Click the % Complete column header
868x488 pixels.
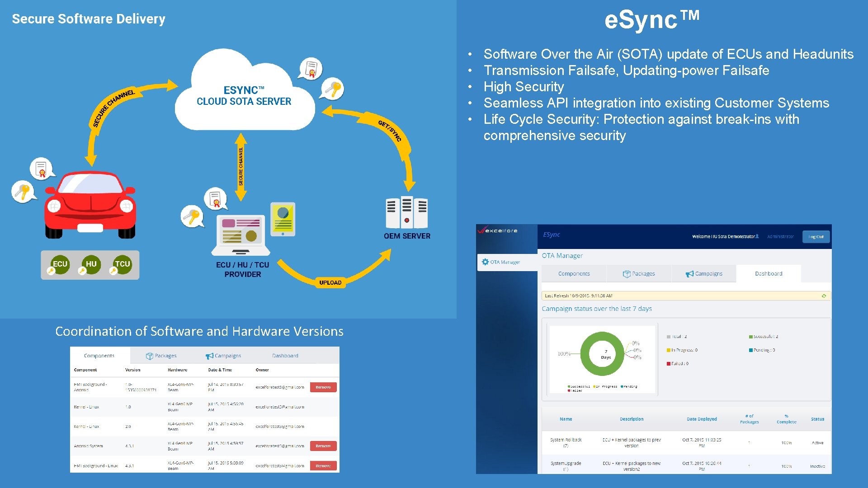(787, 419)
